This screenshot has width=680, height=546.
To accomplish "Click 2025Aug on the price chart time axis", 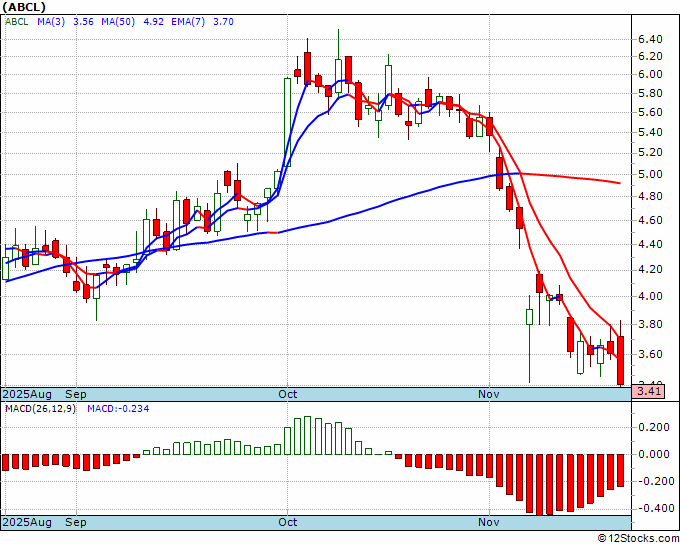I will coord(27,394).
